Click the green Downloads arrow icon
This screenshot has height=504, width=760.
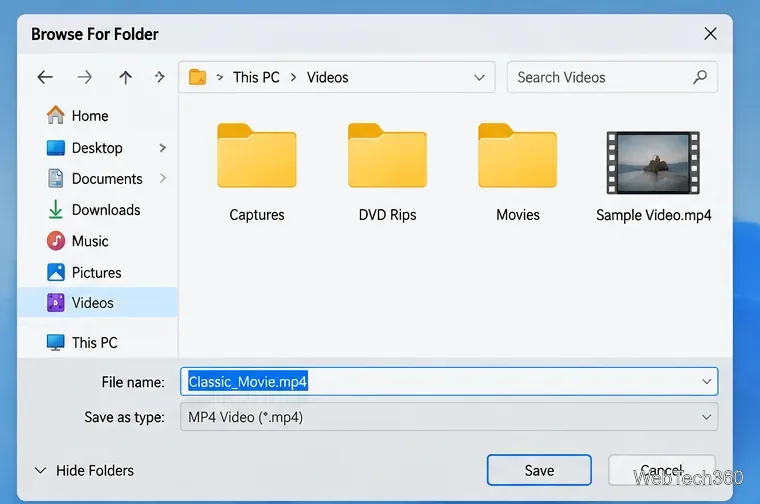click(x=56, y=209)
